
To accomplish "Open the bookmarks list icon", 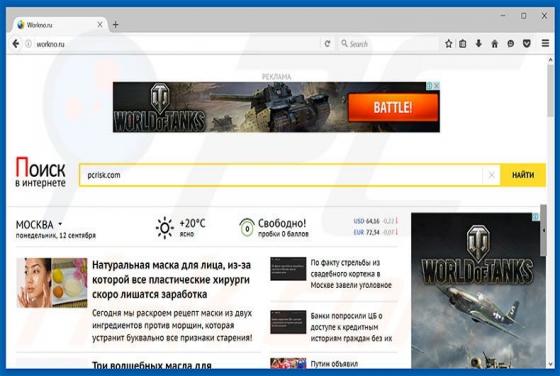I will coord(463,44).
